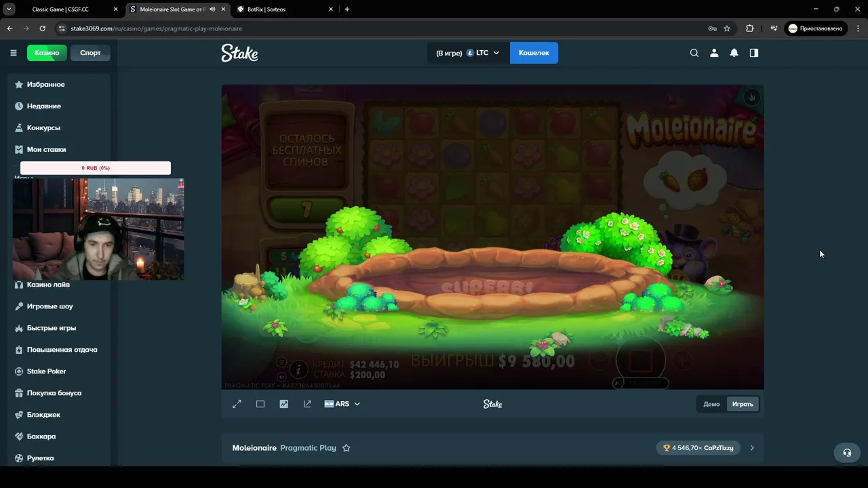
Task: Bookmark this page star icon
Action: tap(727, 28)
